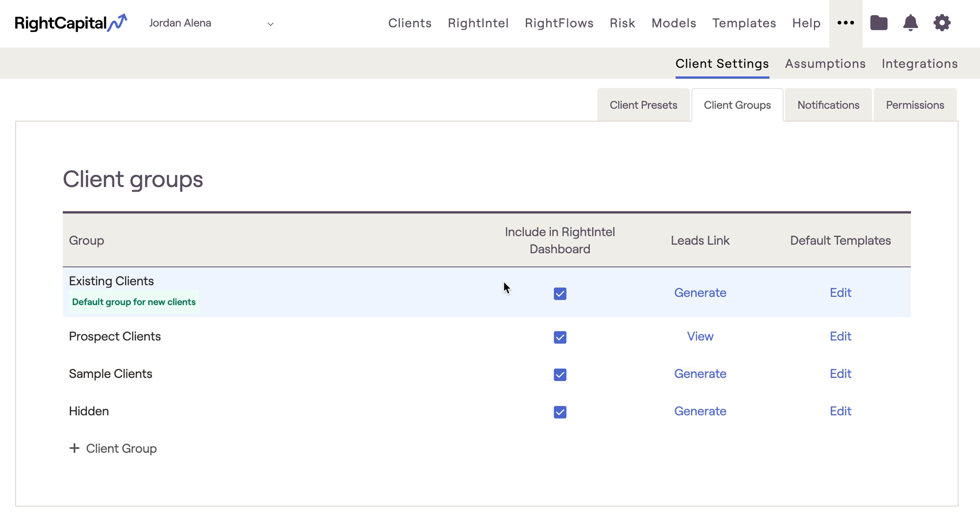Click the Default Templates column header

(840, 240)
